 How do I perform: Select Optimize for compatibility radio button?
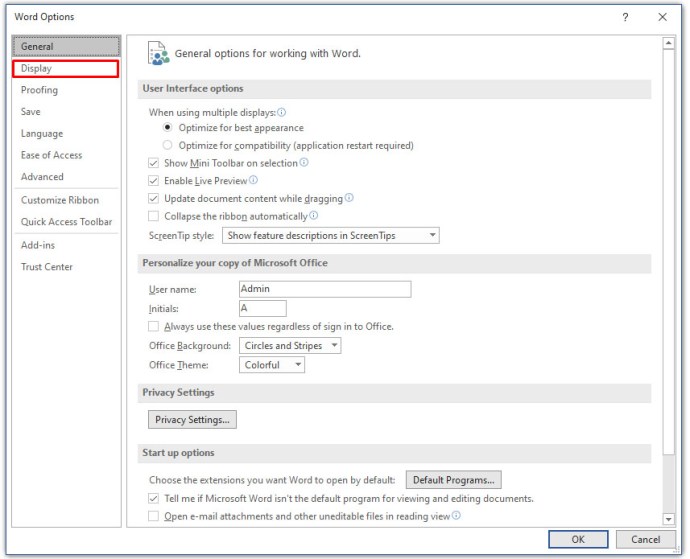pyautogui.click(x=167, y=145)
